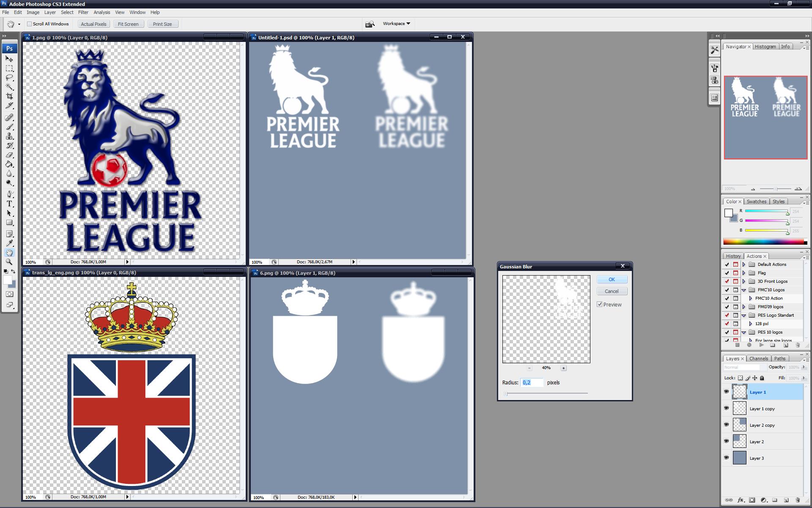This screenshot has height=508, width=812.
Task: Swap foreground and background colors
Action: pyautogui.click(x=13, y=271)
